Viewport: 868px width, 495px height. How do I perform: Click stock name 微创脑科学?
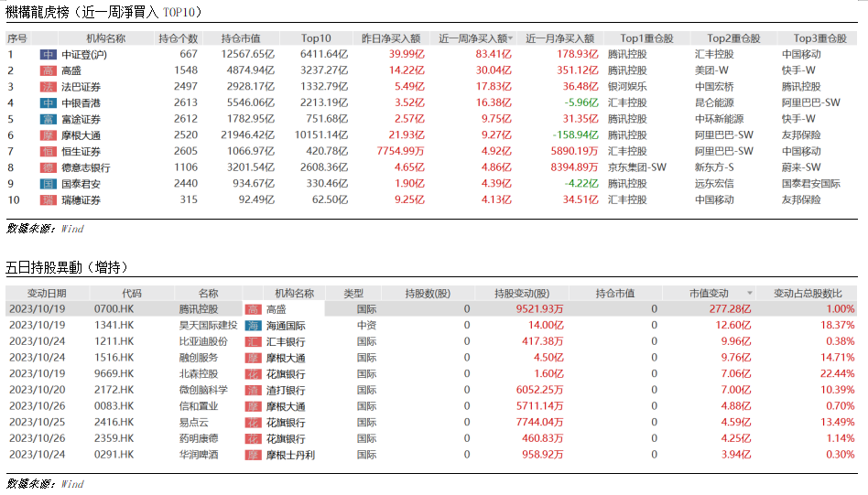[x=203, y=390]
